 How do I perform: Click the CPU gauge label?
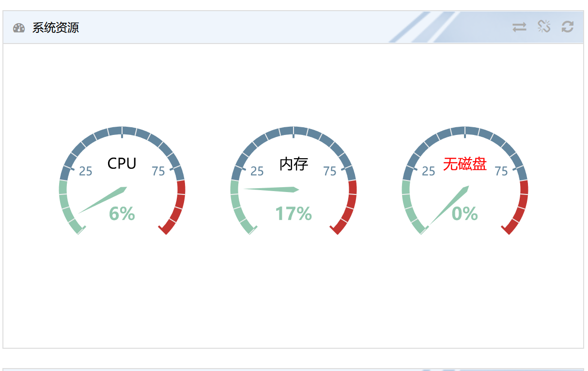click(x=122, y=163)
